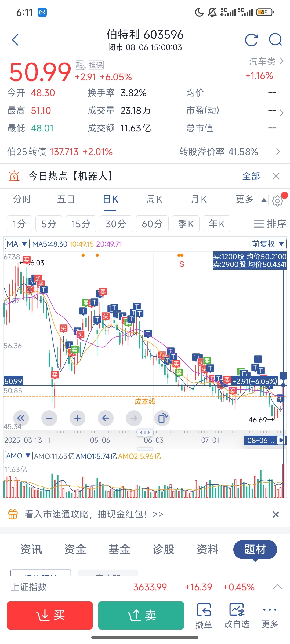Tap the back arrow icon
The height and width of the screenshot is (644, 290).
pyautogui.click(x=16, y=40)
